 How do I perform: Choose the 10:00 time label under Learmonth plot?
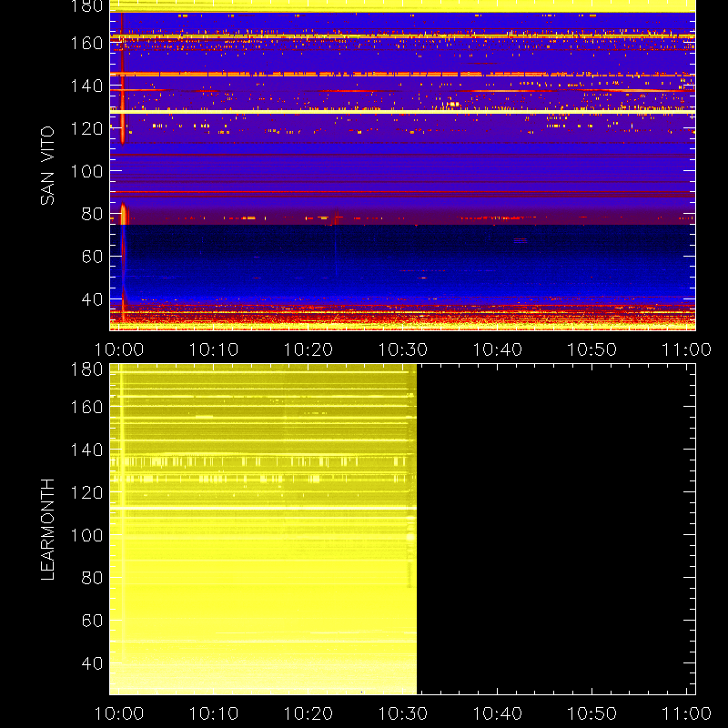click(x=119, y=713)
